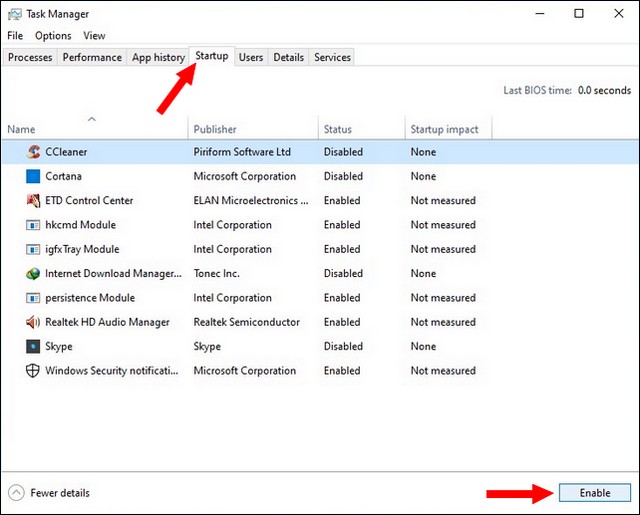Click the Internet Download Manager globe icon

33,273
